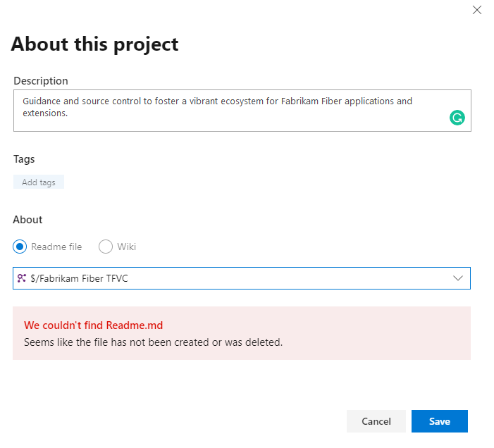The image size is (494, 448).
Task: Select the Wiki radio button
Action: click(105, 247)
